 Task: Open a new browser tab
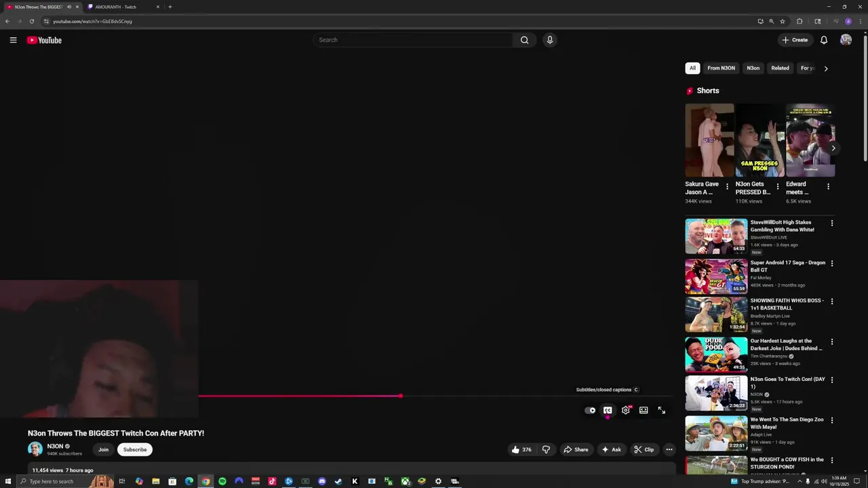[170, 7]
